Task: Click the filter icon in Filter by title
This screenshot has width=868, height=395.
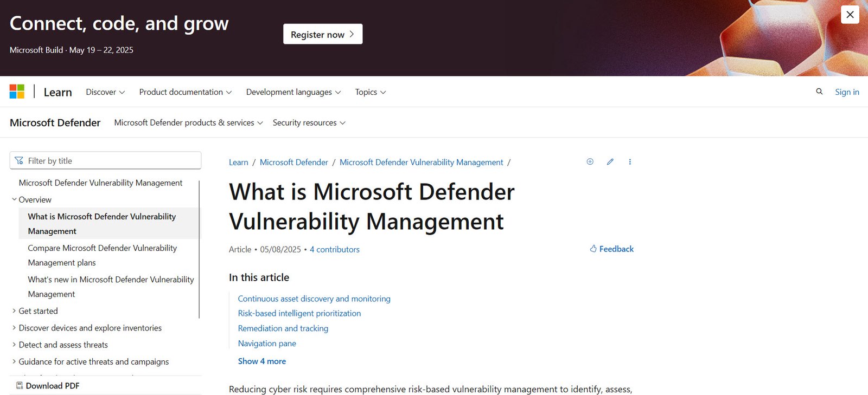Action: [19, 160]
